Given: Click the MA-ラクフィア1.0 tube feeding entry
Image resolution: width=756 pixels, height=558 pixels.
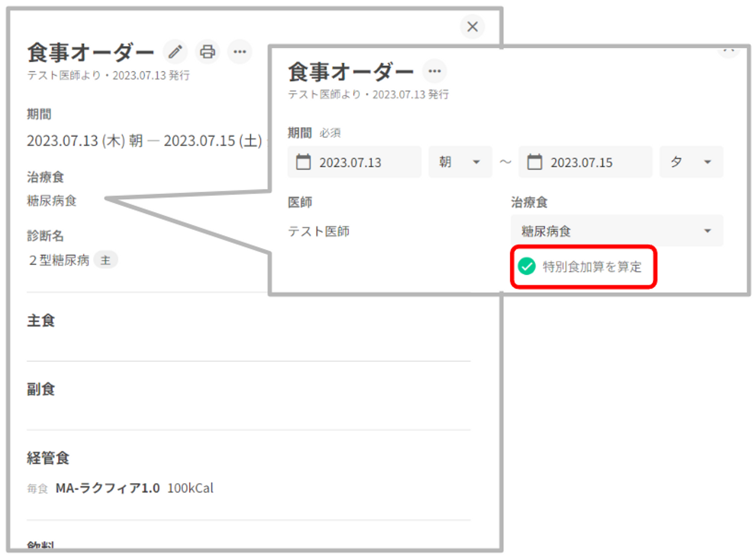Looking at the screenshot, I should click(x=108, y=488).
